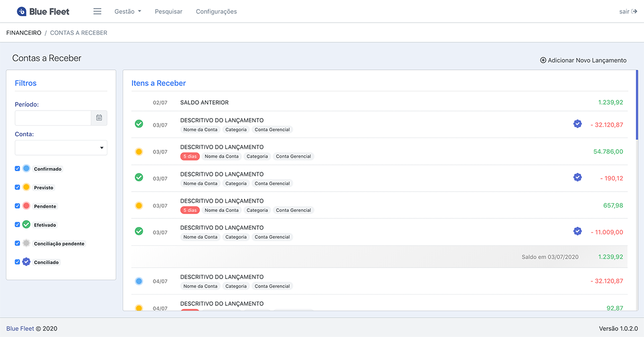Click the calendar icon beside Período
The image size is (644, 337).
click(99, 118)
